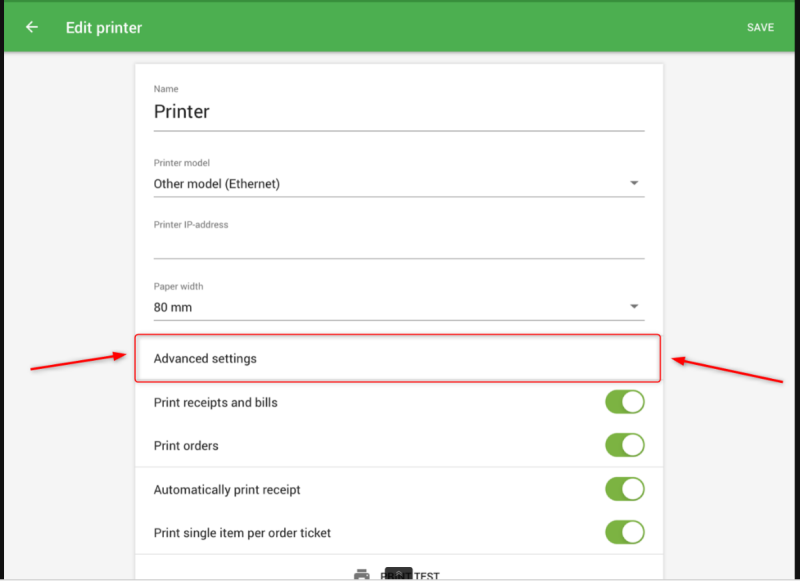Focus the Name field containing 'Printer'
Screen dimensions: 800x581
[x=398, y=112]
